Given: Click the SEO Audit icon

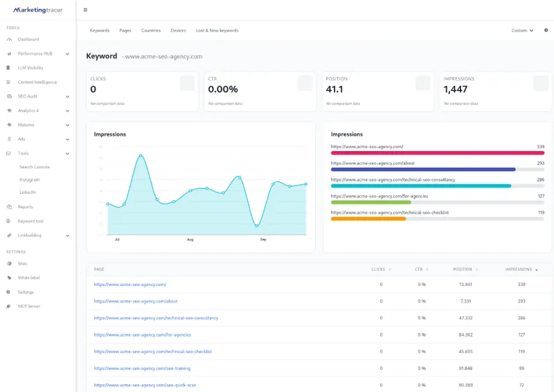Looking at the screenshot, I should pyautogui.click(x=9, y=96).
